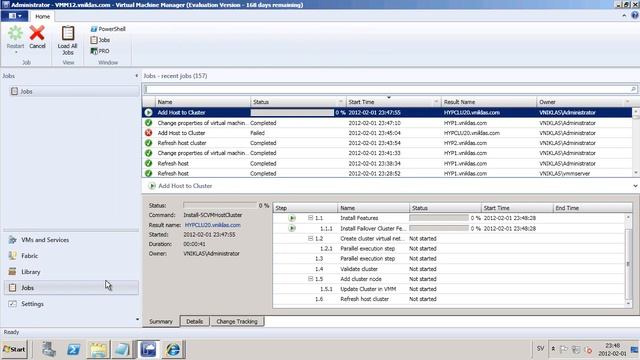Click progress bar of Install Features step
This screenshot has width=640, height=360.
[439, 218]
